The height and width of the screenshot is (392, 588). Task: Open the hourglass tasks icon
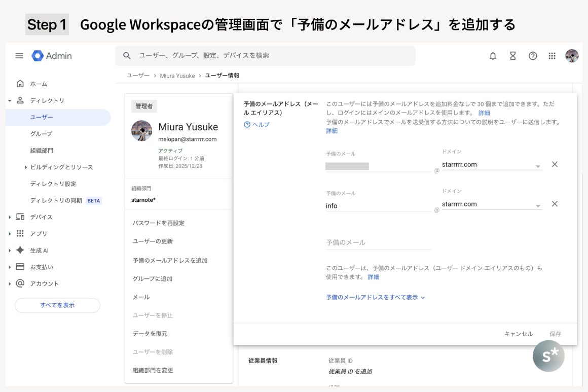click(512, 56)
